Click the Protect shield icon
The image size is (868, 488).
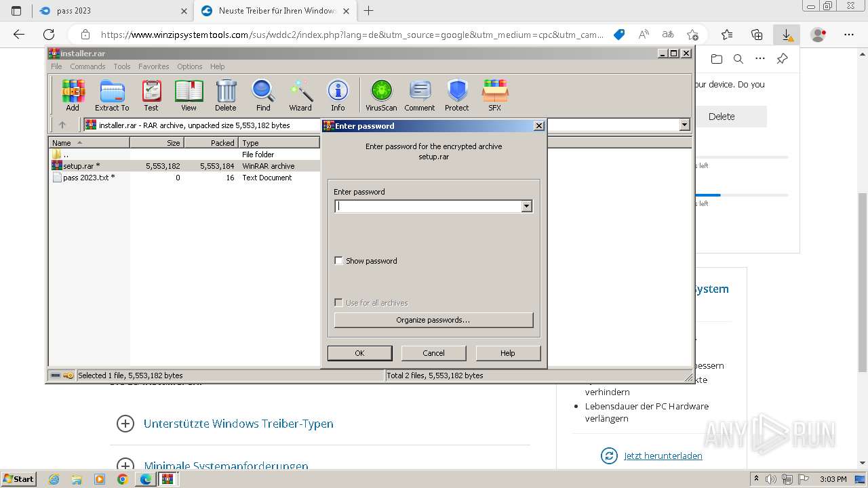pos(457,95)
